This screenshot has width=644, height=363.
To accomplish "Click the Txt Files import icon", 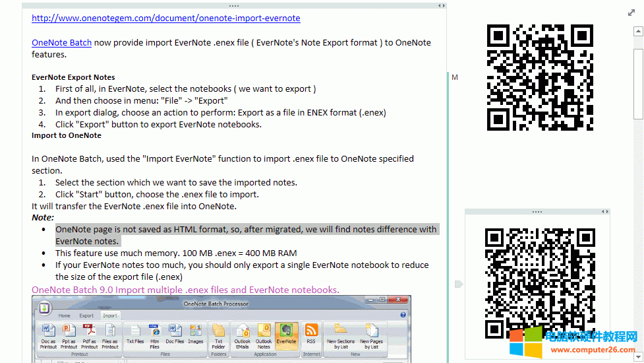I will pos(135,334).
